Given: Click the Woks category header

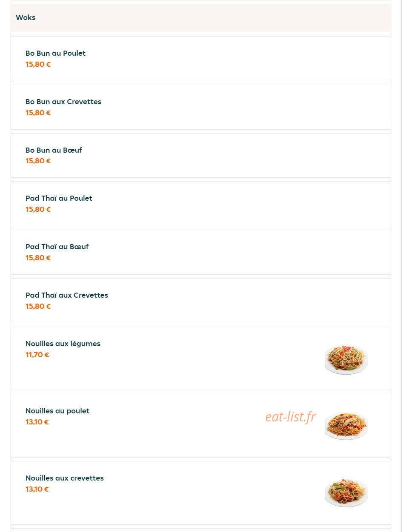Looking at the screenshot, I should click(x=201, y=18).
